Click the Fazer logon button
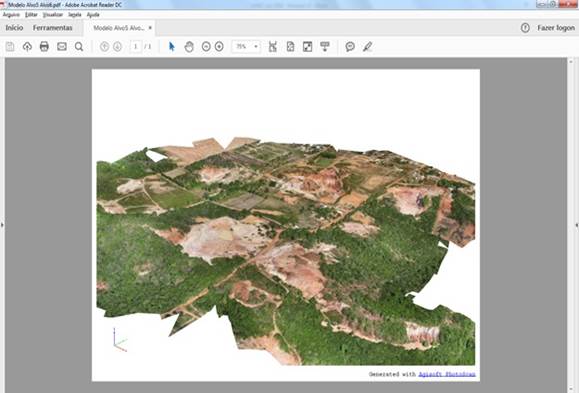This screenshot has height=393, width=579. [556, 28]
